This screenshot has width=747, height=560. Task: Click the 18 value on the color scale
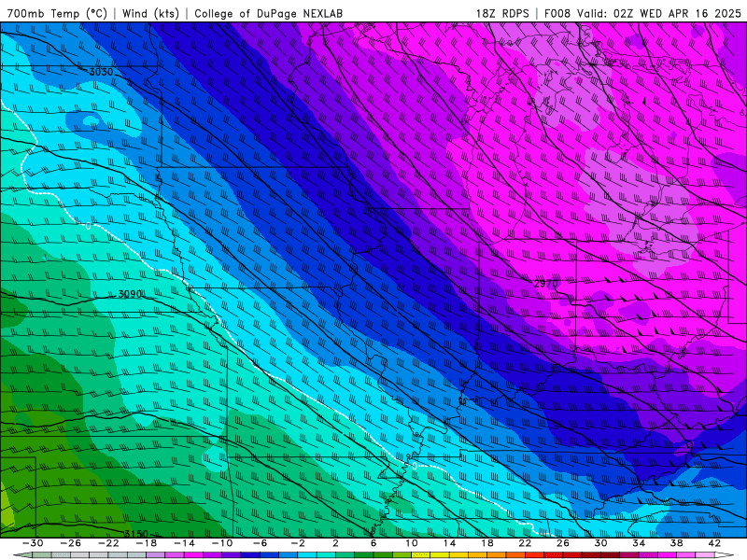pos(486,543)
